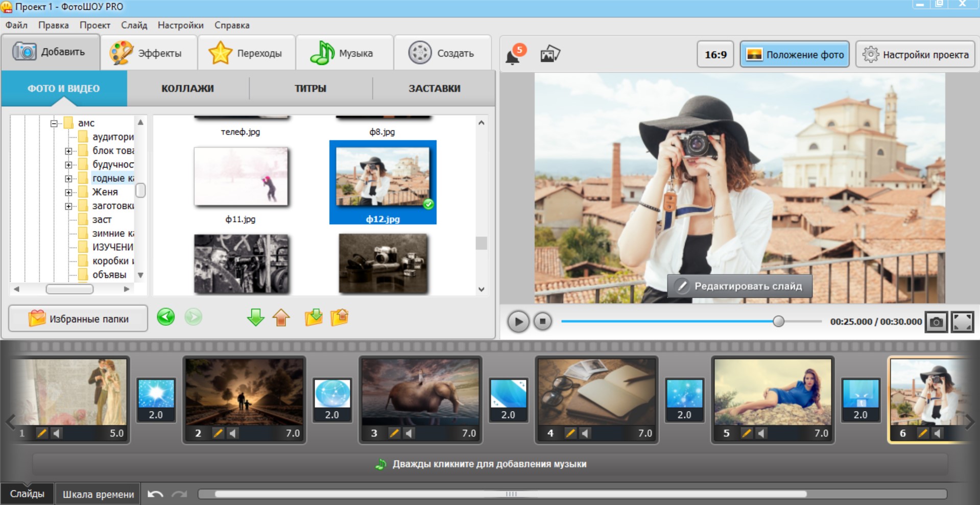980x505 pixels.
Task: Open the Проект menu
Action: pos(94,25)
